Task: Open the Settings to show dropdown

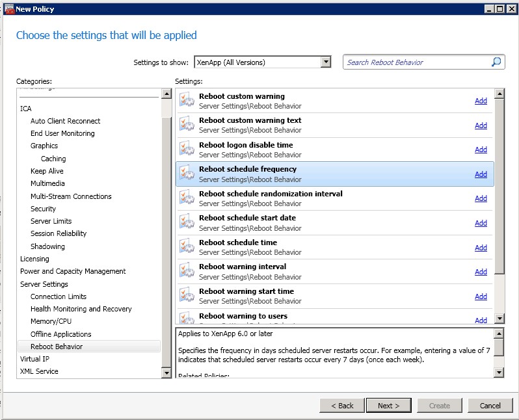Action: pos(326,62)
